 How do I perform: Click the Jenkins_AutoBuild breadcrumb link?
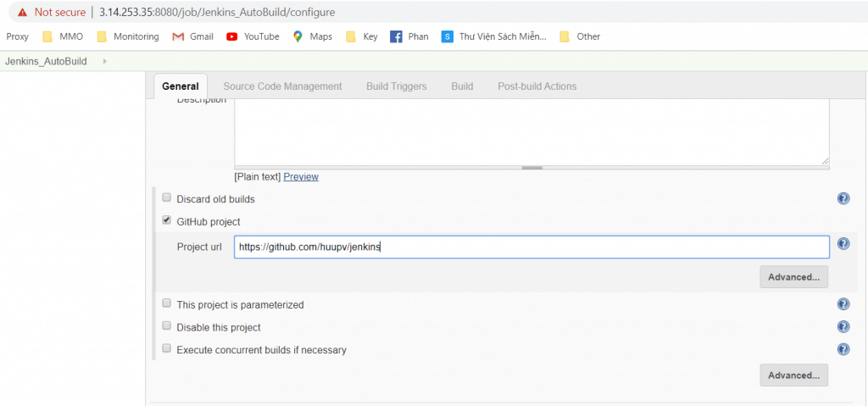[46, 62]
